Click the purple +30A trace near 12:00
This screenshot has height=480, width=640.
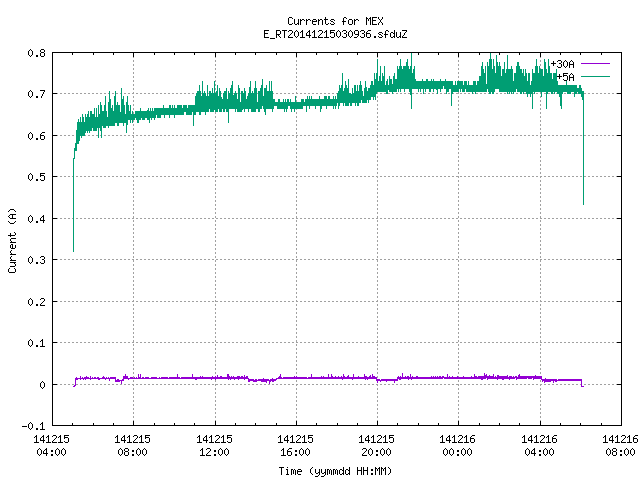coord(215,378)
